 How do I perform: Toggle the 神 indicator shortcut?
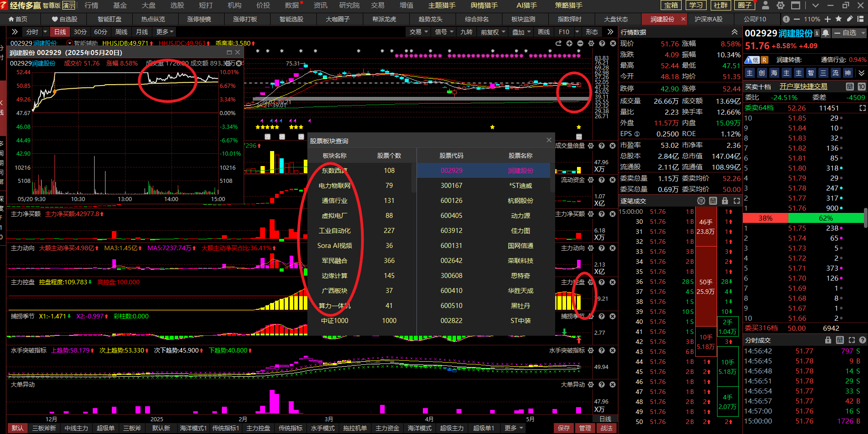[848, 73]
